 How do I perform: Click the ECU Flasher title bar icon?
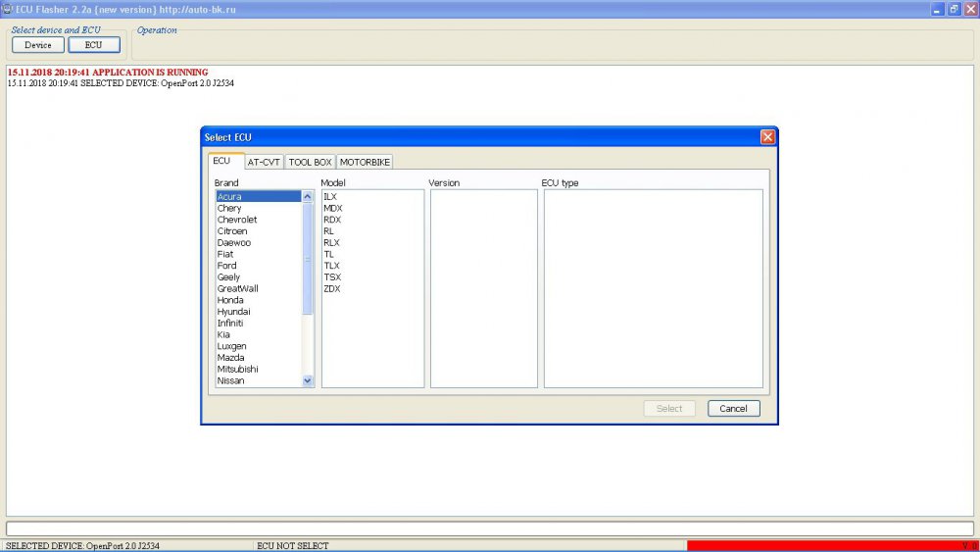point(7,8)
